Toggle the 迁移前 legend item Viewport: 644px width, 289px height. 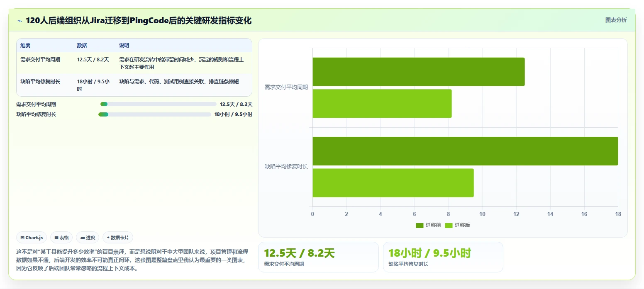click(x=428, y=225)
